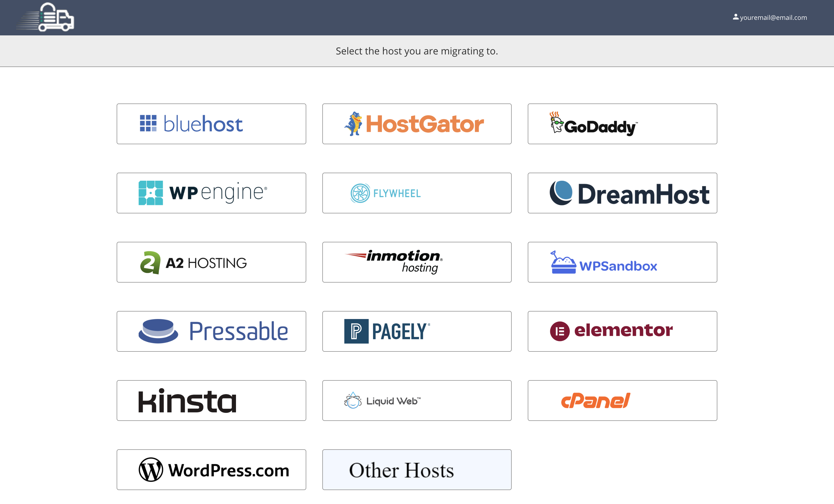Select DreamHost as destination host
Viewport: 834px width, 504px height.
(622, 193)
